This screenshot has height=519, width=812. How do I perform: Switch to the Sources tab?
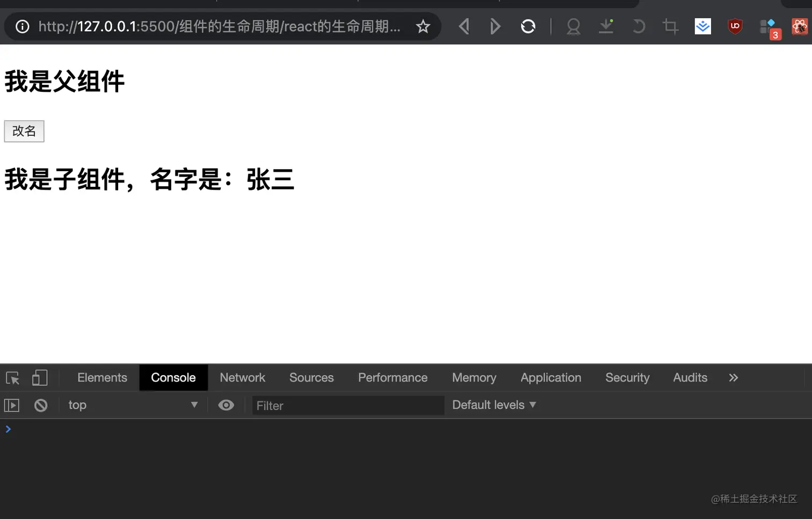[311, 378]
